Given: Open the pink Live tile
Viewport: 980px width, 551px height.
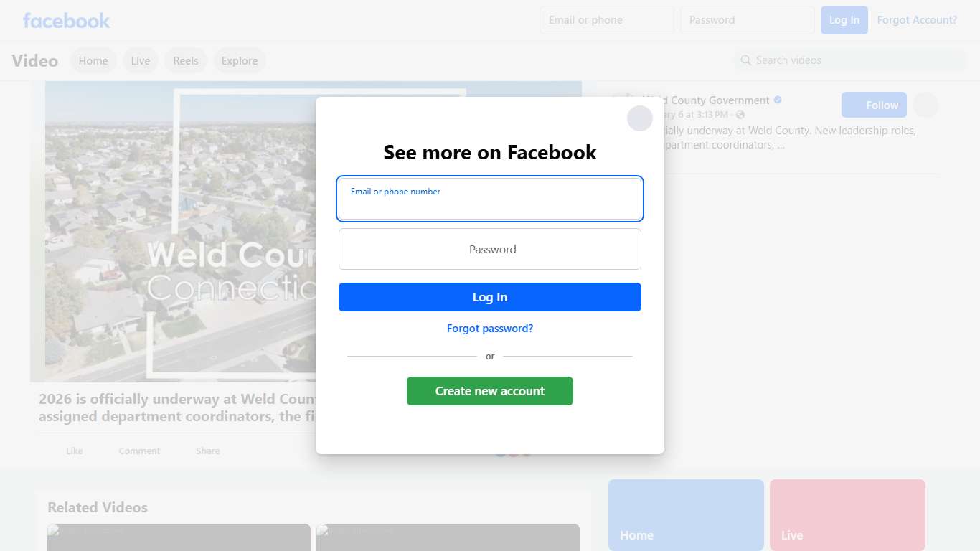Looking at the screenshot, I should click(847, 515).
